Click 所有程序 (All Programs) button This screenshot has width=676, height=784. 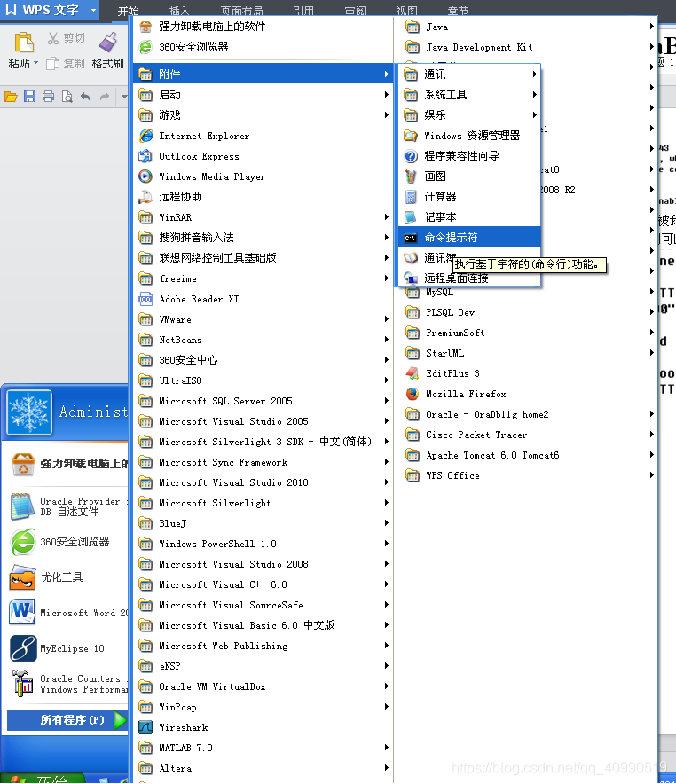click(x=67, y=720)
